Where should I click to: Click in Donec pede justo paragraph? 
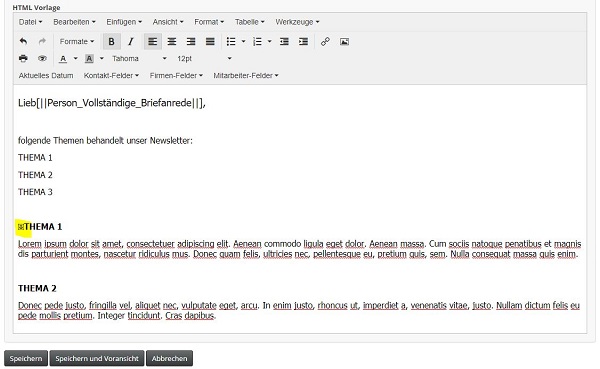pyautogui.click(x=299, y=310)
